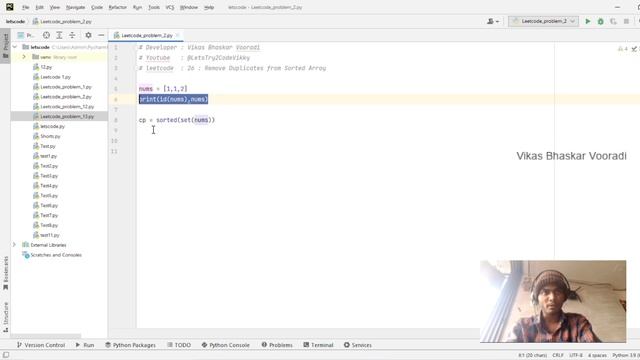Open the Code menu
The image size is (640, 360).
[97, 7]
